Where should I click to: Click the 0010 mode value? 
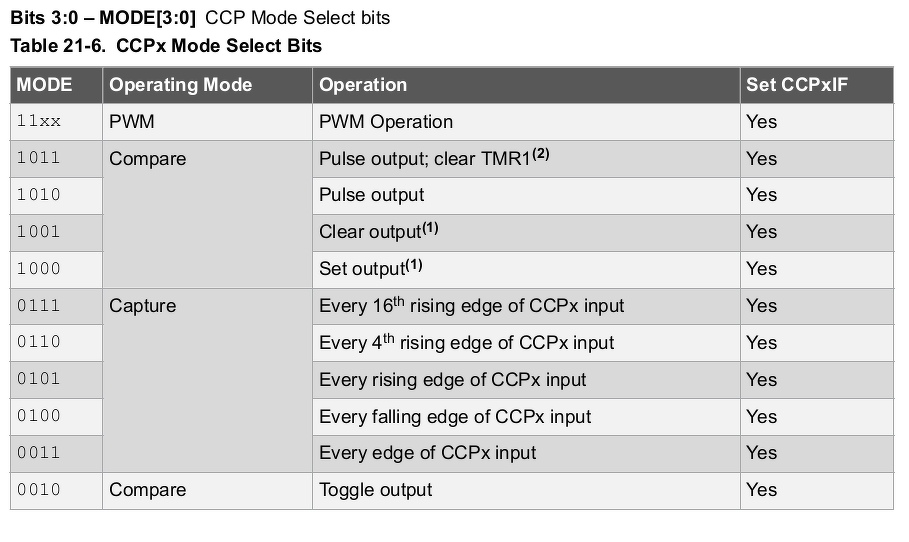pos(39,490)
